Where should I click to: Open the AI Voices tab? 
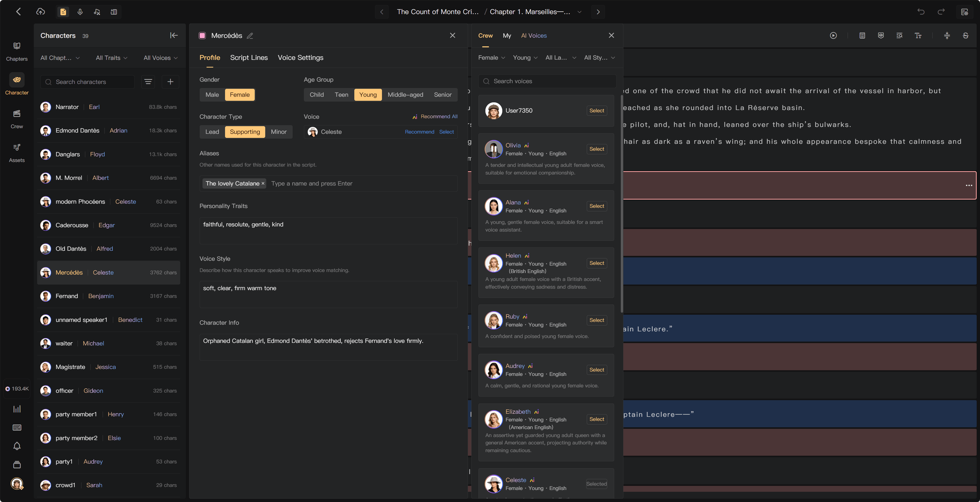tap(534, 35)
